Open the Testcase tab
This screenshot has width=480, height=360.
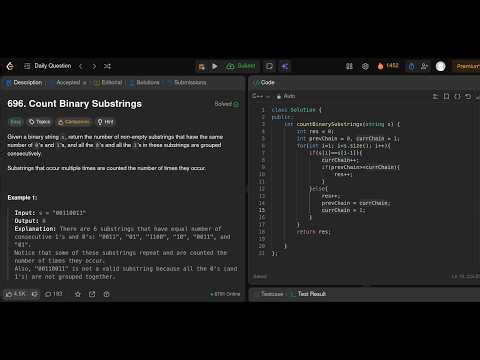269,294
